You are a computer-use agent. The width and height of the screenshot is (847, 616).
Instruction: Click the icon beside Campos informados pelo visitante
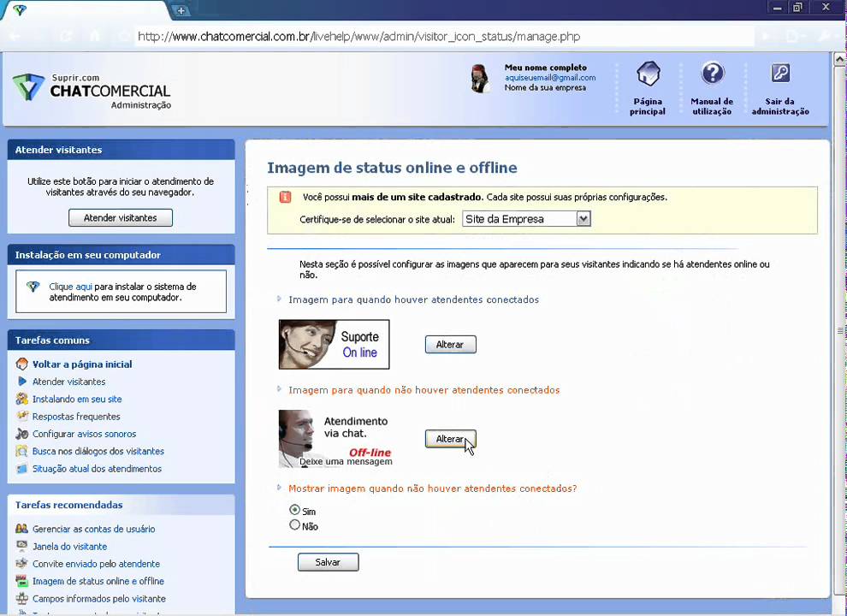click(21, 598)
